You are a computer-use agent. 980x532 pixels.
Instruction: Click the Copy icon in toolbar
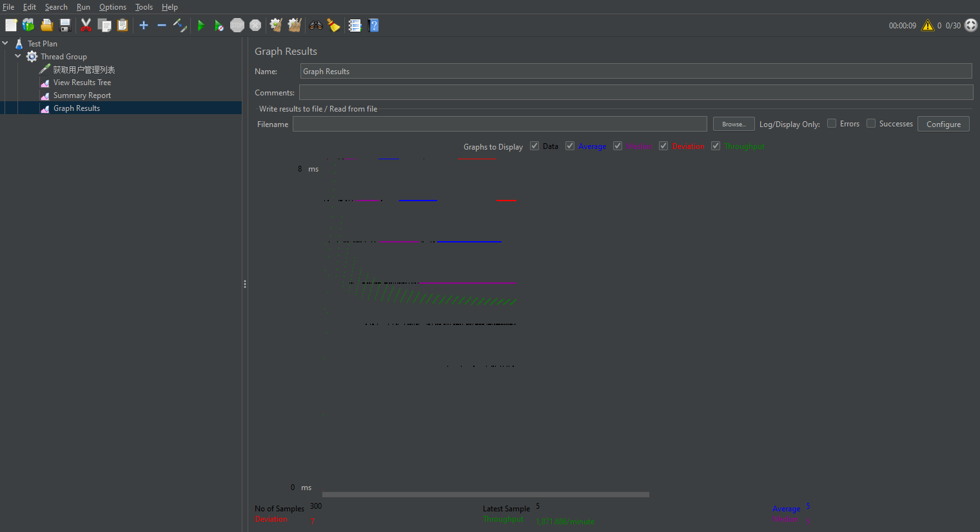[104, 25]
